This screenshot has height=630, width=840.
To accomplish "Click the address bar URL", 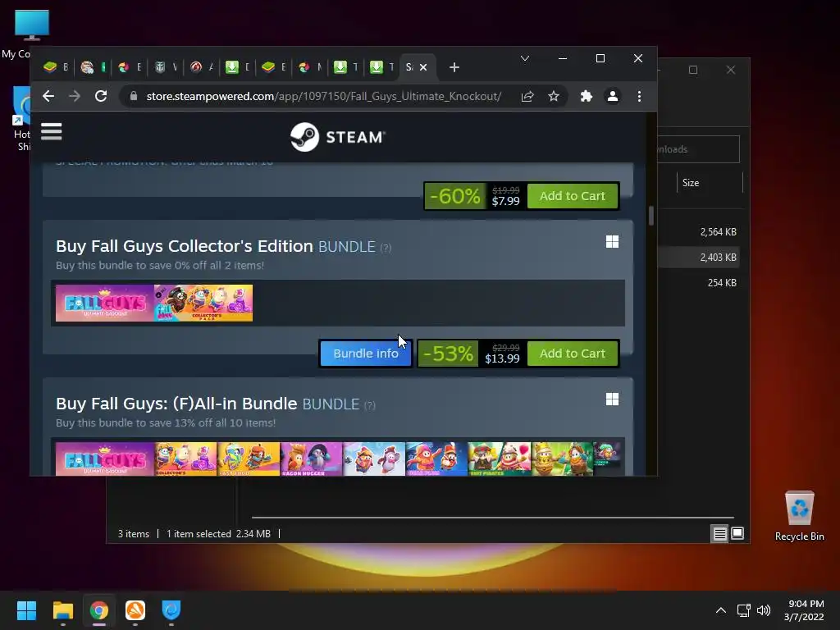I will [x=323, y=97].
